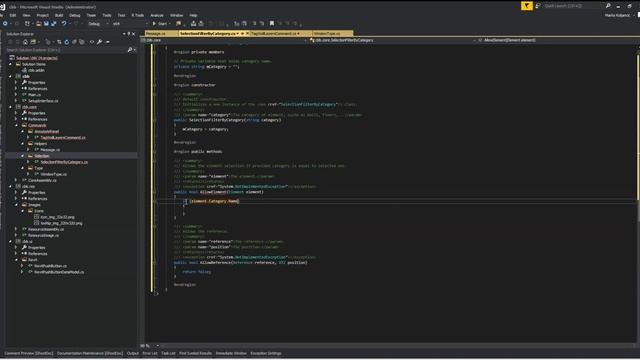
Task: Click the New Project toolbar icon
Action: pos(27,24)
